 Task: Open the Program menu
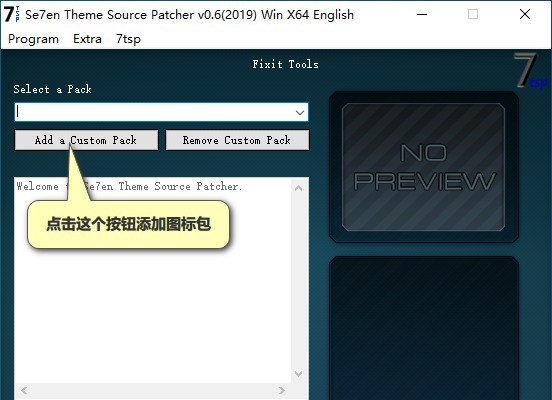tap(33, 39)
